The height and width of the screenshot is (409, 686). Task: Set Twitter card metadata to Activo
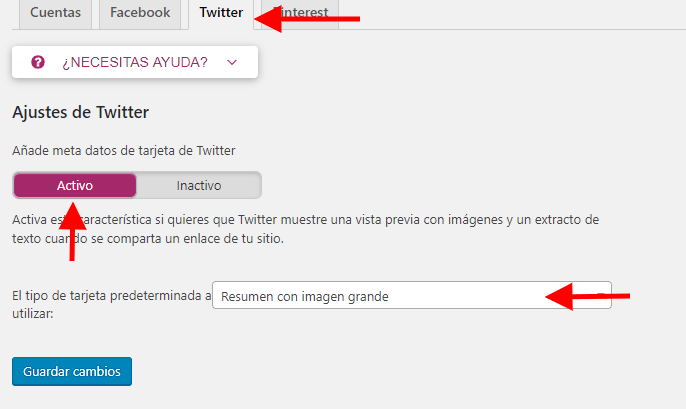pyautogui.click(x=75, y=185)
